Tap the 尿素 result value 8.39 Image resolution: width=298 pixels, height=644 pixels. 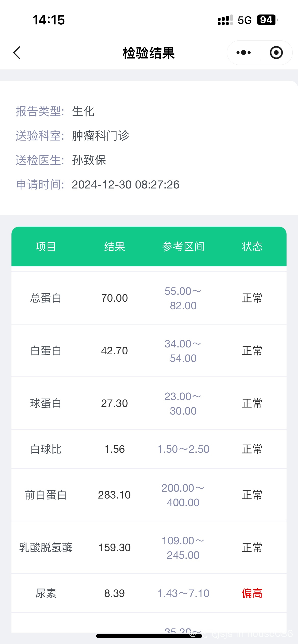coord(114,593)
